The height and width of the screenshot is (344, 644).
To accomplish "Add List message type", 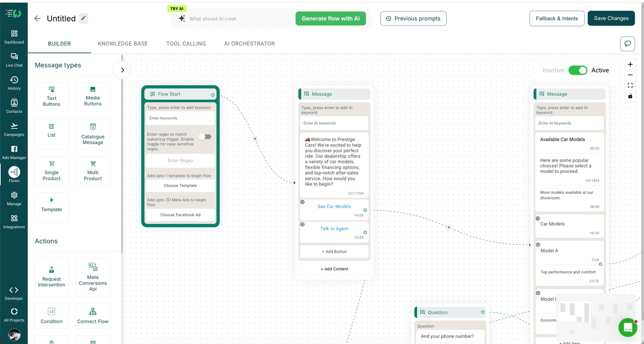I will (x=52, y=134).
